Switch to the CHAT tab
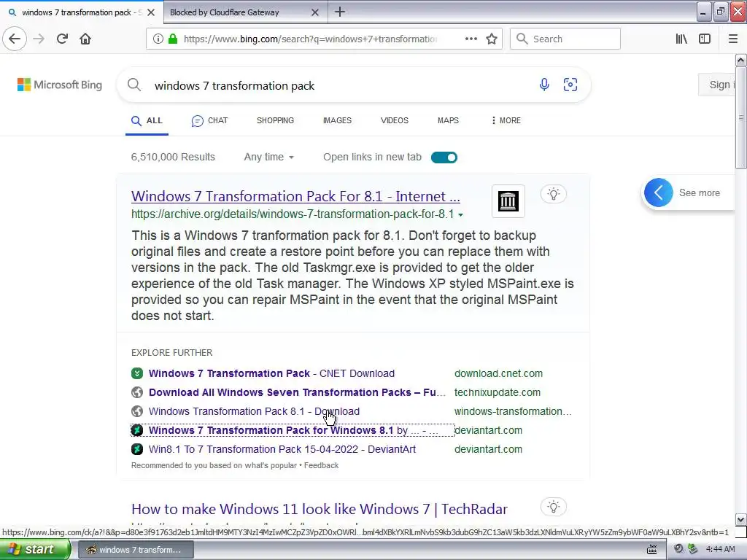Screen dimensions: 747x560 (x=209, y=120)
